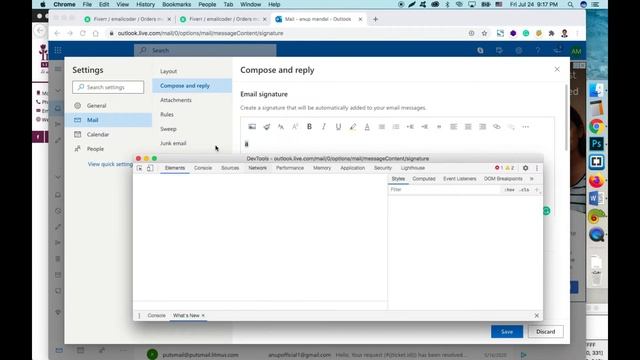Open the DevTools Lighthouse tab
The height and width of the screenshot is (360, 640).
coord(413,168)
